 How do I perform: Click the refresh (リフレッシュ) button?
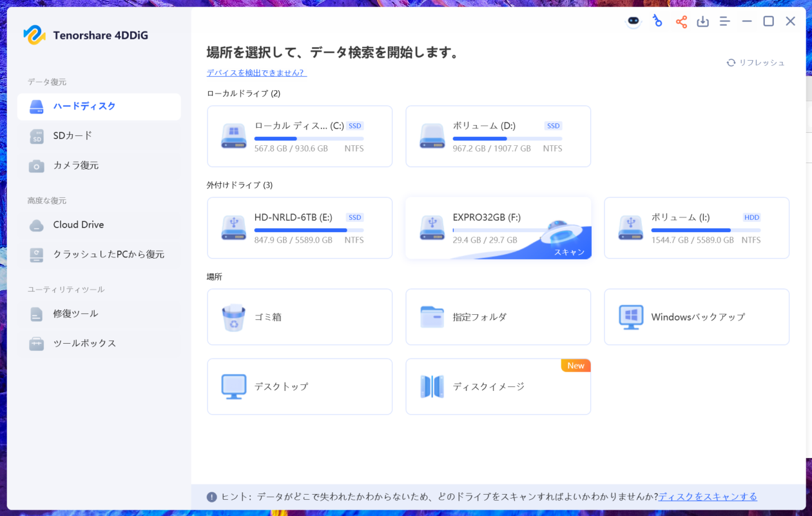coord(755,63)
